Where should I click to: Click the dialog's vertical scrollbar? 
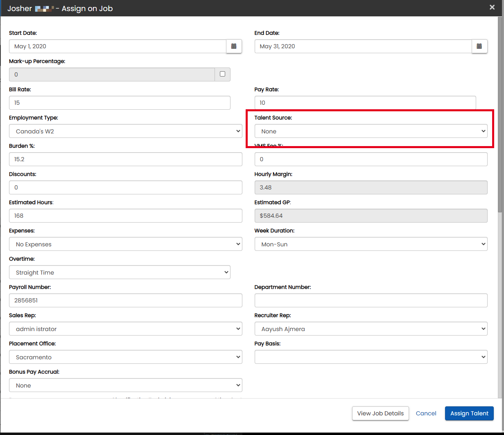[x=500, y=115]
